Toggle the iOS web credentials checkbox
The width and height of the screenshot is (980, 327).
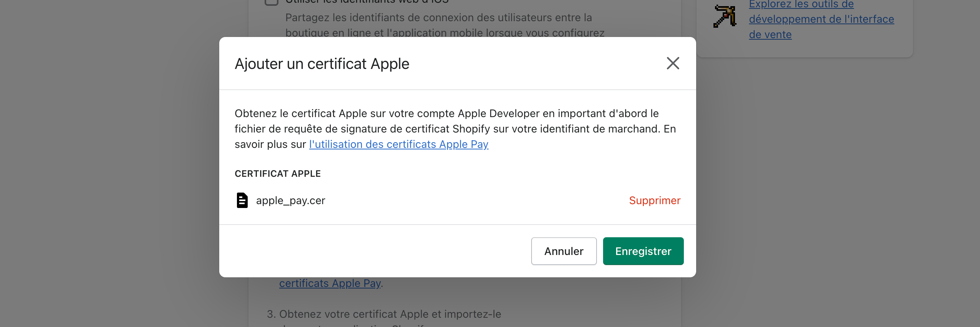pos(272,2)
